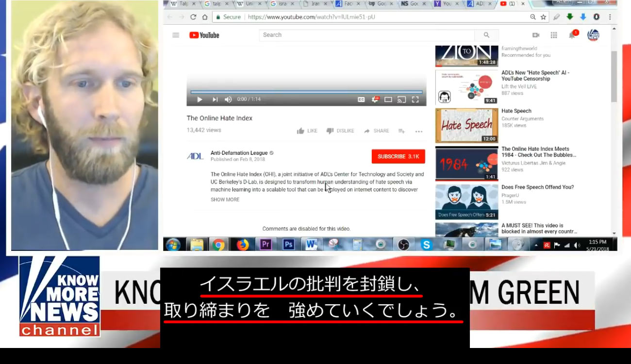Viewport: 631px width, 364px height.
Task: Open OBS Studio from taskbar
Action: (x=403, y=245)
